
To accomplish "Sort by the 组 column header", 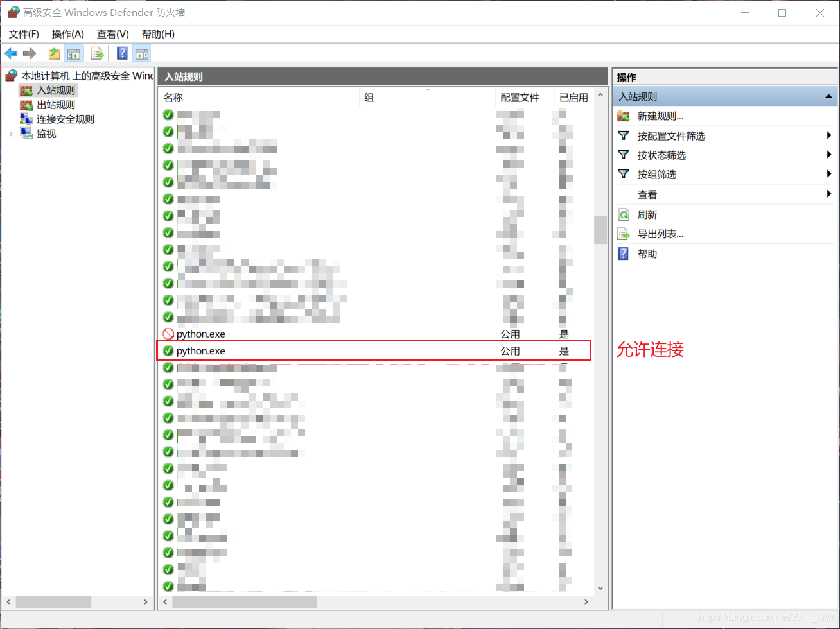I will pyautogui.click(x=428, y=98).
